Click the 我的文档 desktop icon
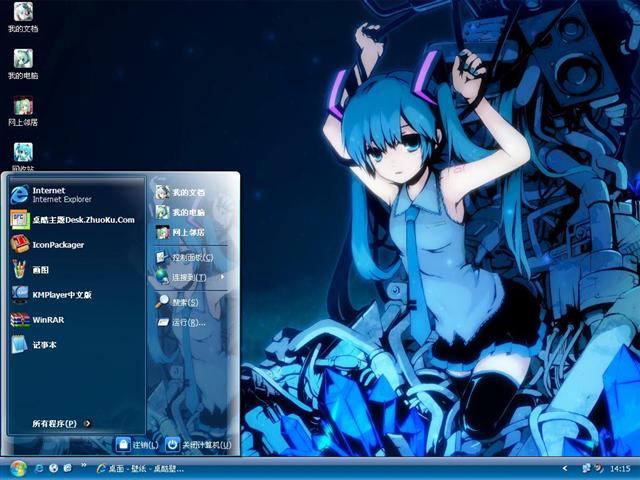Image resolution: width=640 pixels, height=480 pixels. click(x=22, y=15)
